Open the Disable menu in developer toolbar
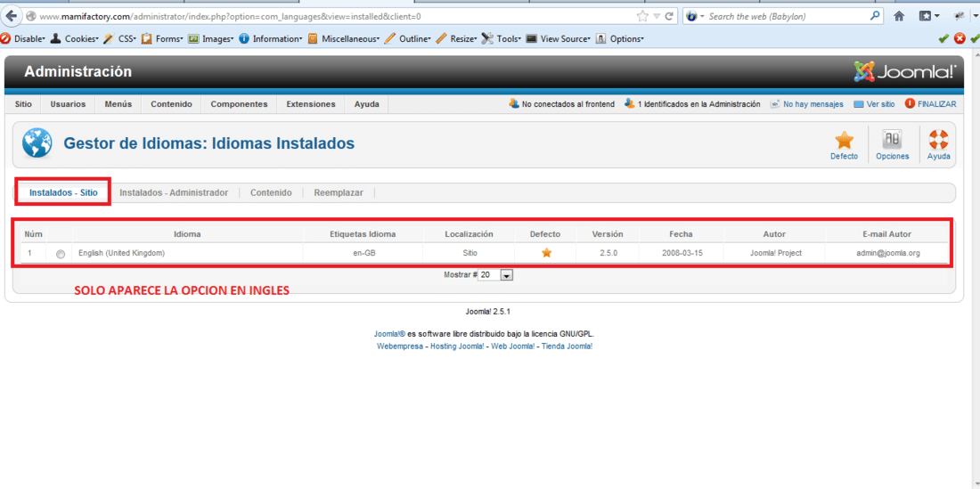 click(23, 38)
